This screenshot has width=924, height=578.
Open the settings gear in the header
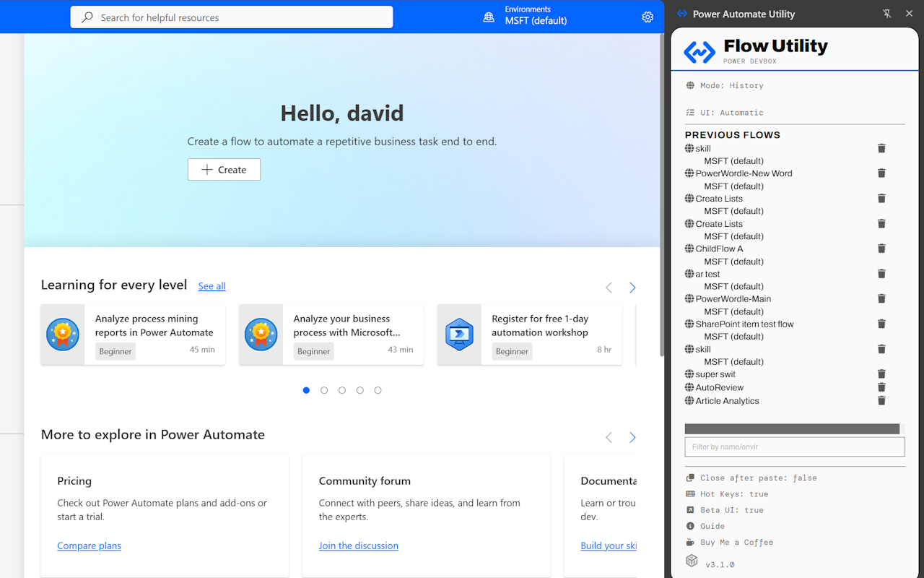point(648,17)
